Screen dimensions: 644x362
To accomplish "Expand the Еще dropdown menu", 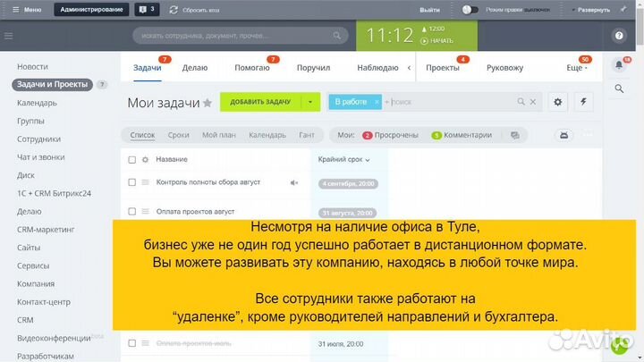I will click(577, 67).
